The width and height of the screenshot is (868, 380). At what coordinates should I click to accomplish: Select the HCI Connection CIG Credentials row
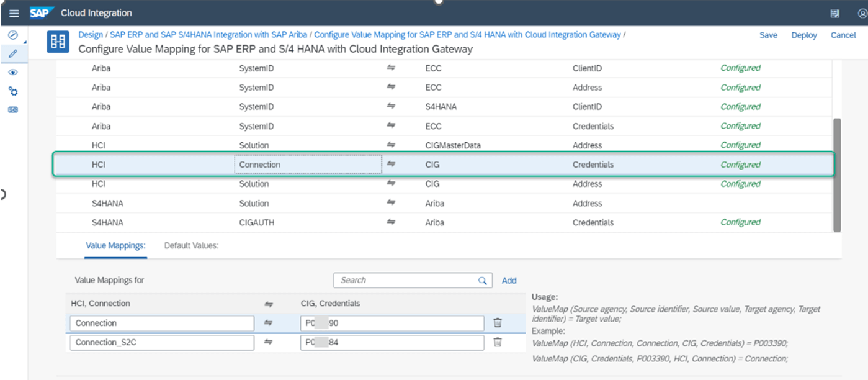pyautogui.click(x=444, y=165)
